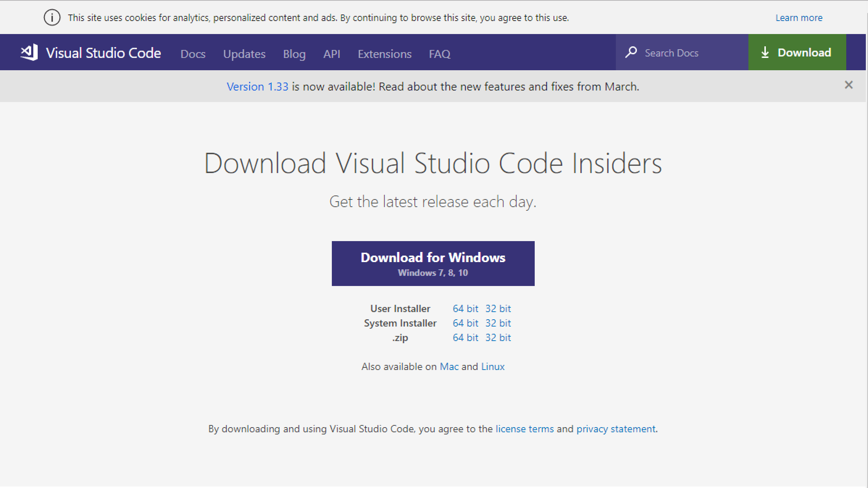The width and height of the screenshot is (868, 488).
Task: Download the .zip 32 bit archive
Action: coord(498,337)
